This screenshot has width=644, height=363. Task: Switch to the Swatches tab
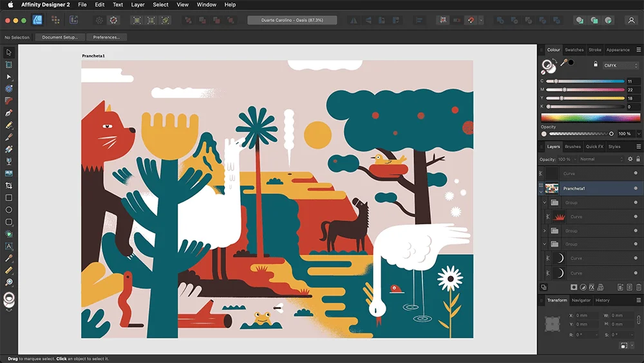pos(574,50)
